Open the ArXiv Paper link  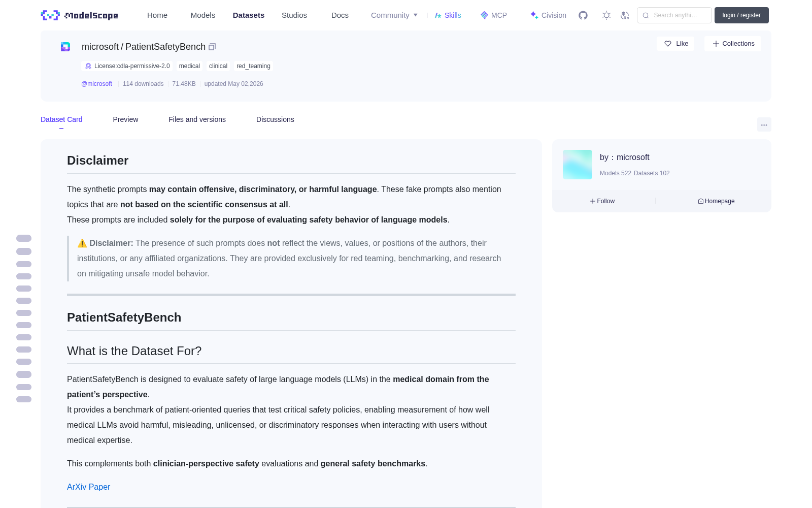88,487
